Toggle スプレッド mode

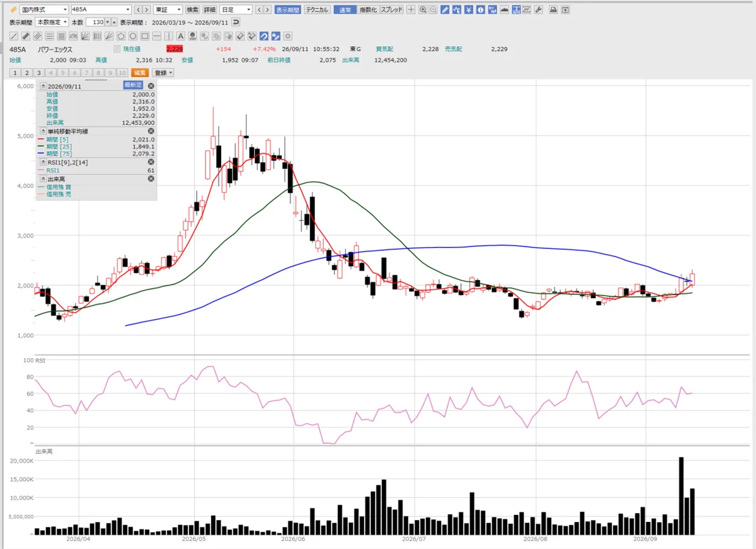click(x=391, y=10)
